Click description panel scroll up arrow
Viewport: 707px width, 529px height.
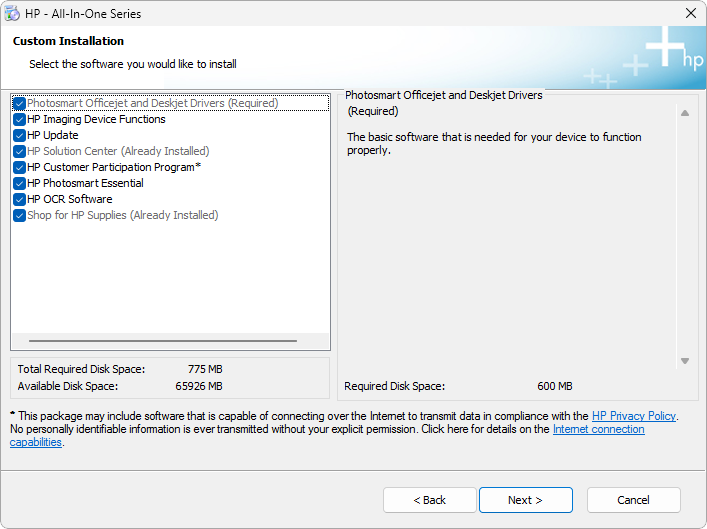pyautogui.click(x=685, y=113)
